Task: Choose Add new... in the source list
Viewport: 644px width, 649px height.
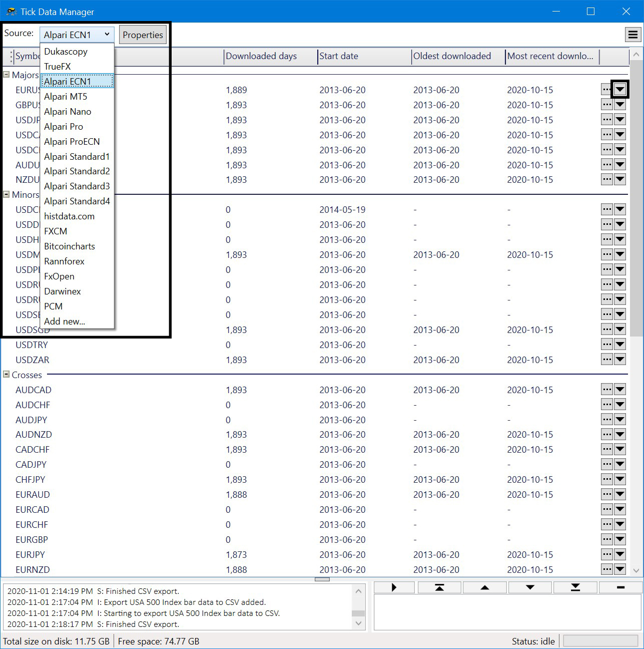Action: [78, 321]
